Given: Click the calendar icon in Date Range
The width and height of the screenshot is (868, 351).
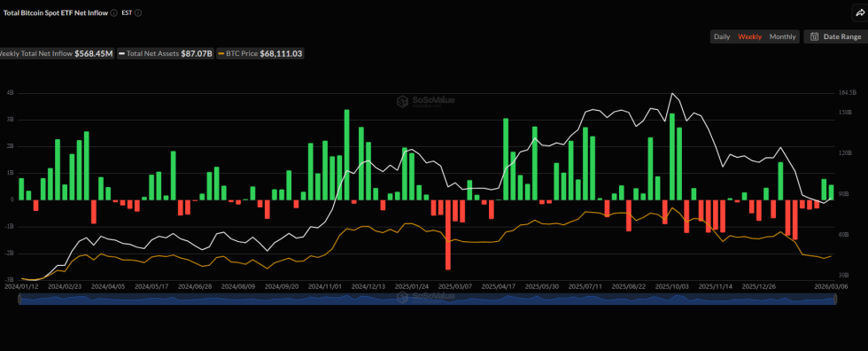Looking at the screenshot, I should pyautogui.click(x=814, y=36).
